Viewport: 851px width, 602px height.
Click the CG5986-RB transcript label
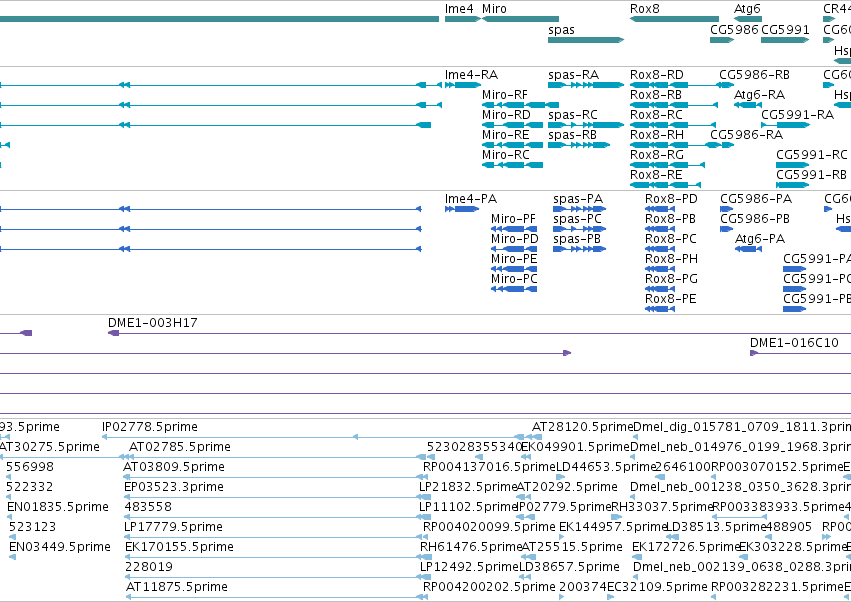(754, 74)
